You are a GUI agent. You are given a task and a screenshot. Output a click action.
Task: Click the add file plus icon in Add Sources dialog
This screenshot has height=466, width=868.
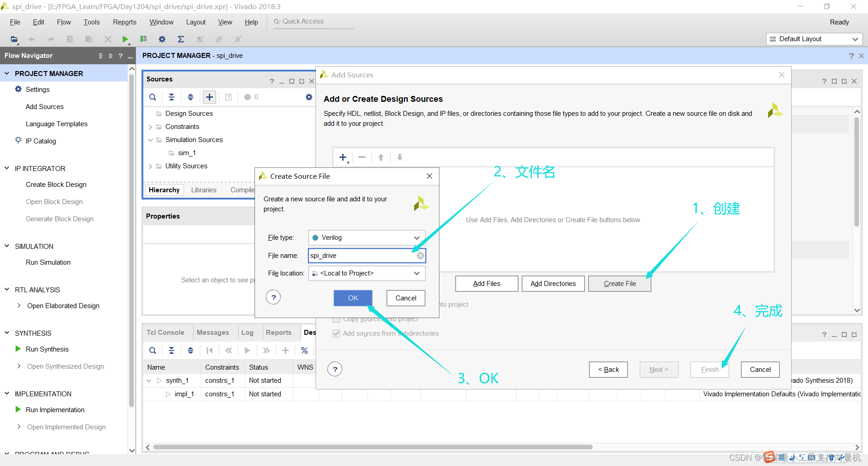343,157
